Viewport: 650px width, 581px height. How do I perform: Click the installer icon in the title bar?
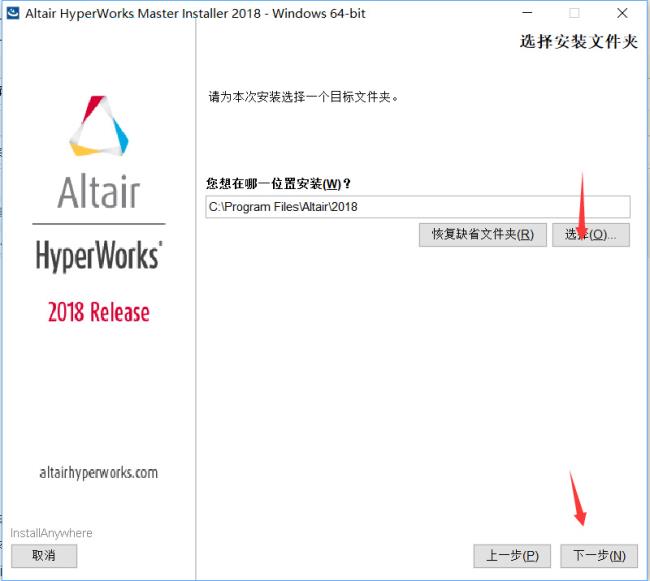[x=13, y=13]
